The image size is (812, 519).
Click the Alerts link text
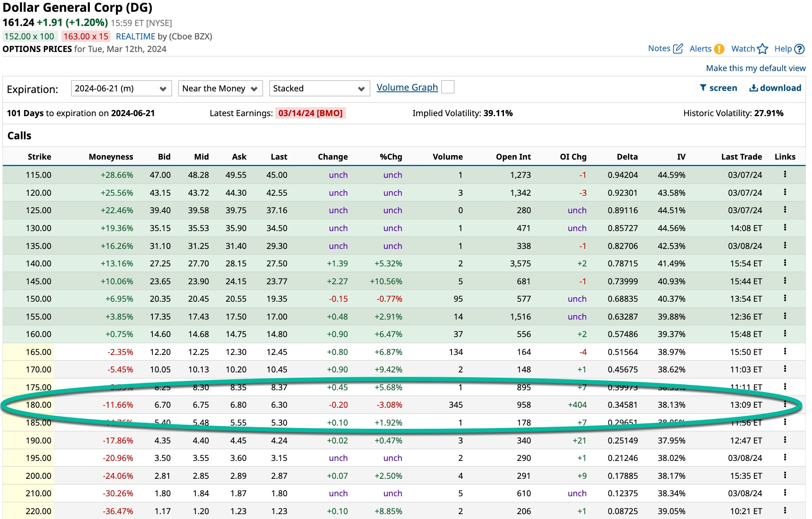[x=701, y=49]
